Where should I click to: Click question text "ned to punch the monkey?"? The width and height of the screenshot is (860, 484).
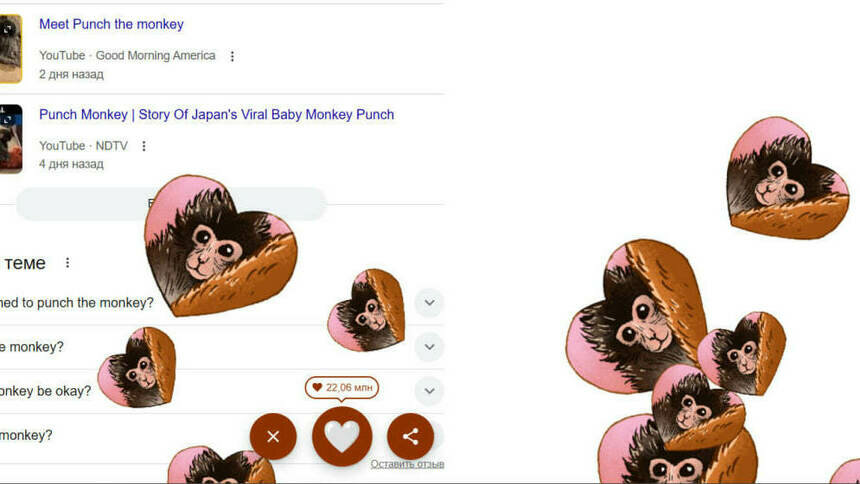coord(77,302)
